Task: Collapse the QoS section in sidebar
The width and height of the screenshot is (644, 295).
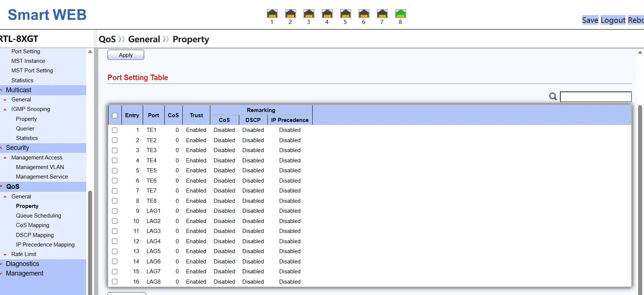Action: tap(13, 187)
